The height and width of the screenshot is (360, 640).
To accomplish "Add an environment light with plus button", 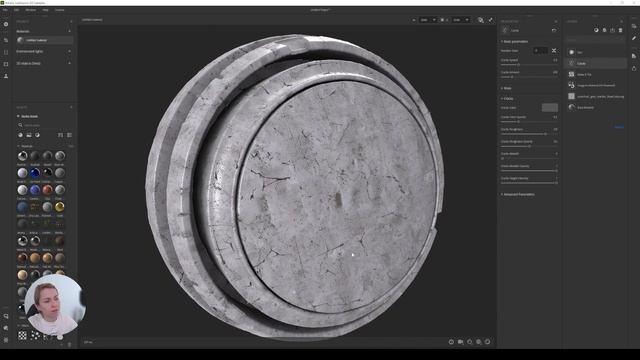I will coord(69,51).
